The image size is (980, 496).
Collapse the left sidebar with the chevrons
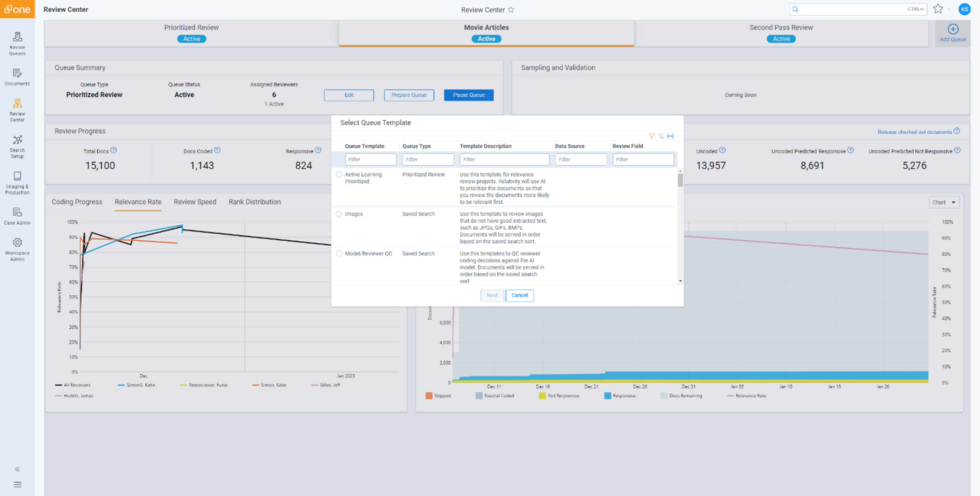pos(17,469)
